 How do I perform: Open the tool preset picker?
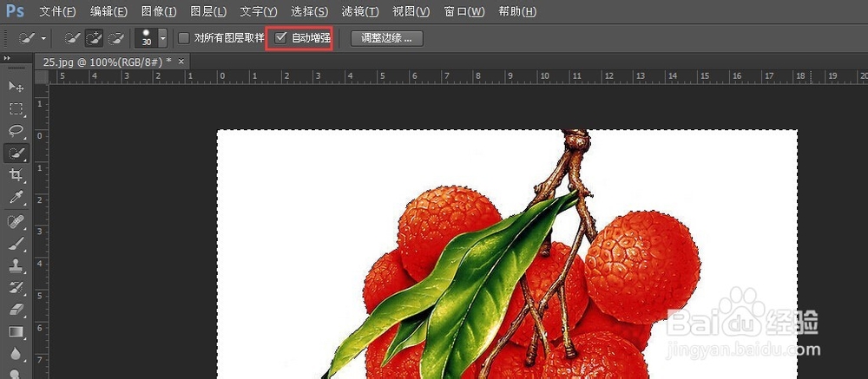point(32,38)
